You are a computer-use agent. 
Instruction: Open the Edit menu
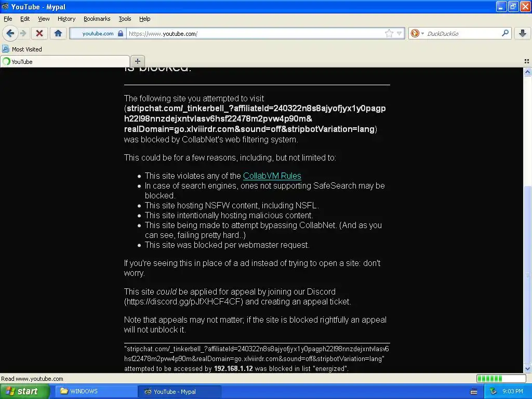25,19
